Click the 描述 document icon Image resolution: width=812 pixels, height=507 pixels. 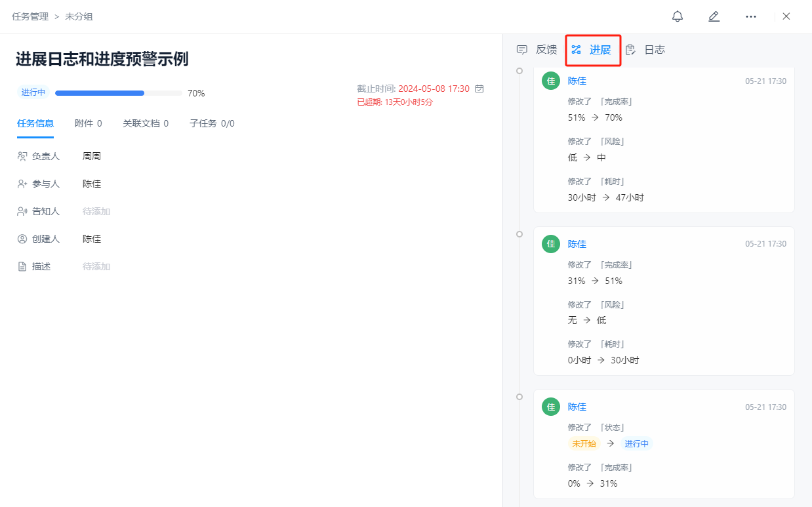tap(22, 266)
